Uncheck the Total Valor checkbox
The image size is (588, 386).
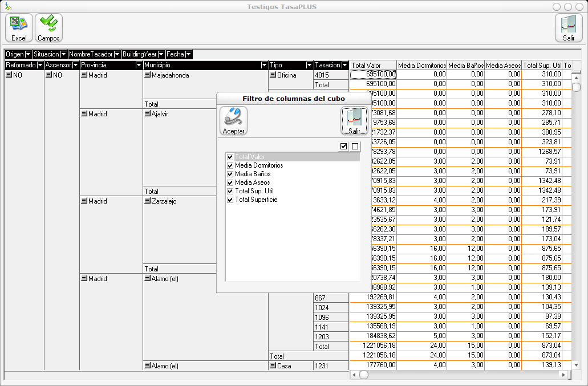coord(230,157)
